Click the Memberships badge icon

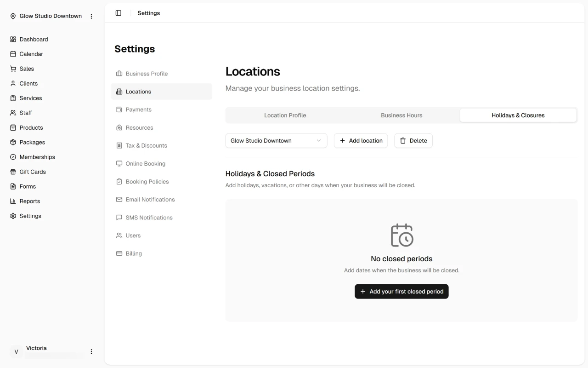tap(13, 157)
